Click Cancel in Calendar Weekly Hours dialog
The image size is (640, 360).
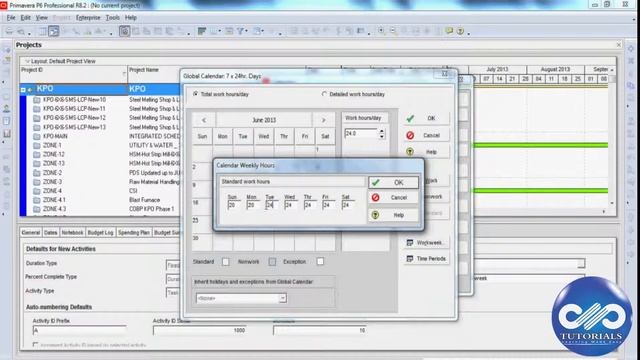(x=393, y=198)
